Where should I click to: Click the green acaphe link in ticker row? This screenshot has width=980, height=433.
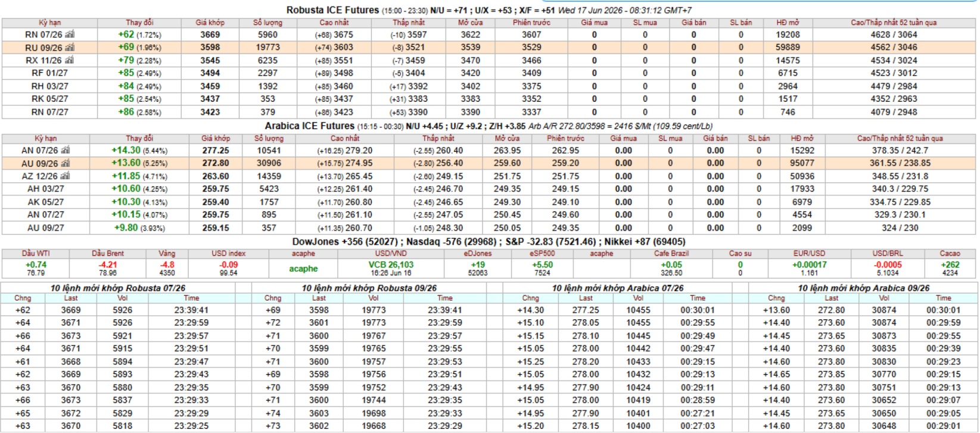point(303,269)
